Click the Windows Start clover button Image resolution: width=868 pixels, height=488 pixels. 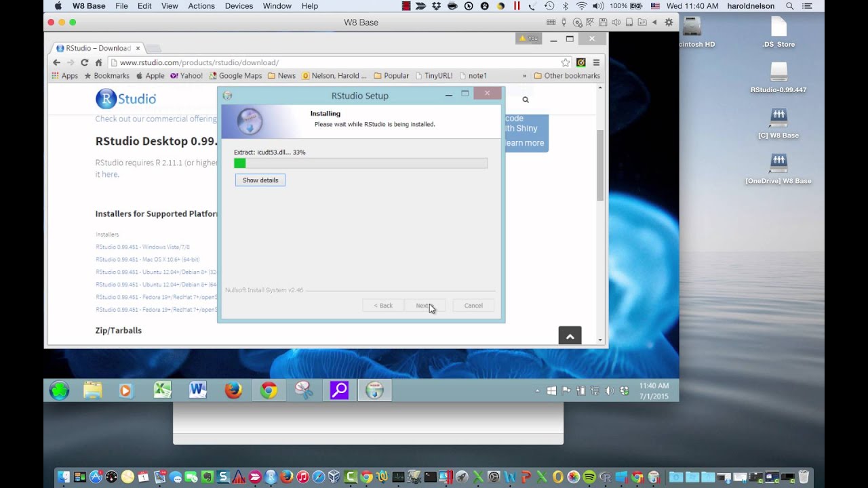[x=60, y=390]
